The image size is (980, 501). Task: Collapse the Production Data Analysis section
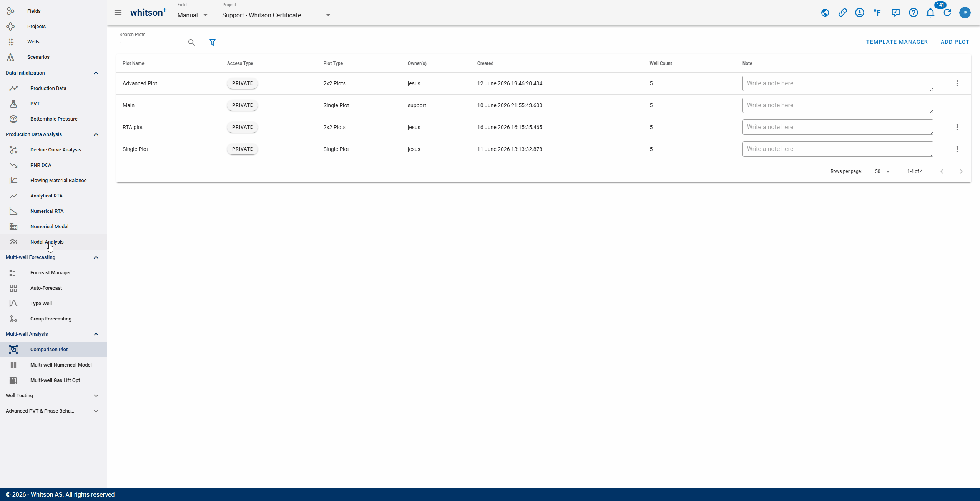pos(96,134)
